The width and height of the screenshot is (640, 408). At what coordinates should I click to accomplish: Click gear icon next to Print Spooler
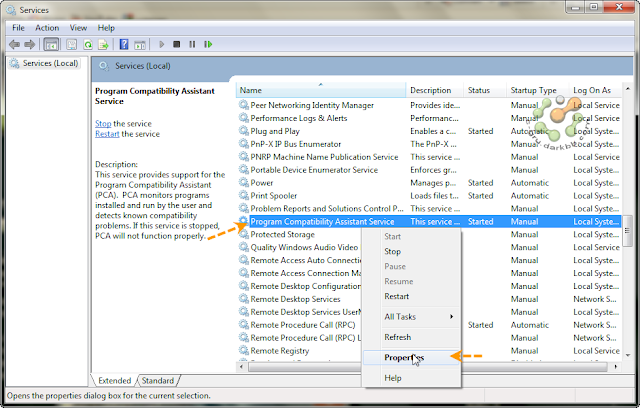[244, 195]
